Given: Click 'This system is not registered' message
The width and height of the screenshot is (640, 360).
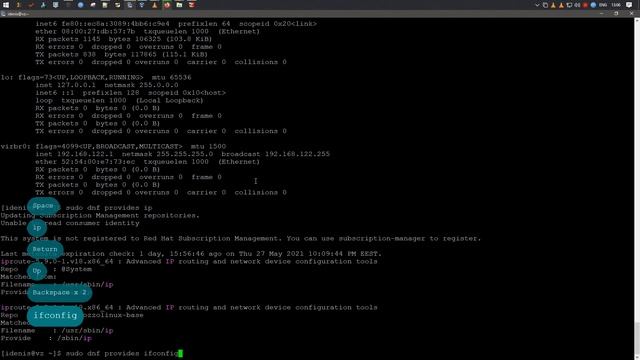Looking at the screenshot, I should [x=241, y=238].
